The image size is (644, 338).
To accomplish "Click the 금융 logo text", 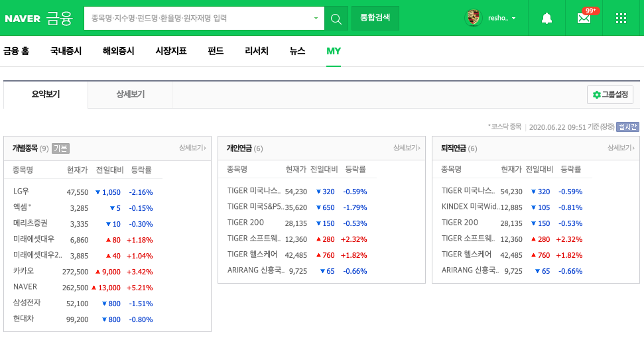I will 60,19.
